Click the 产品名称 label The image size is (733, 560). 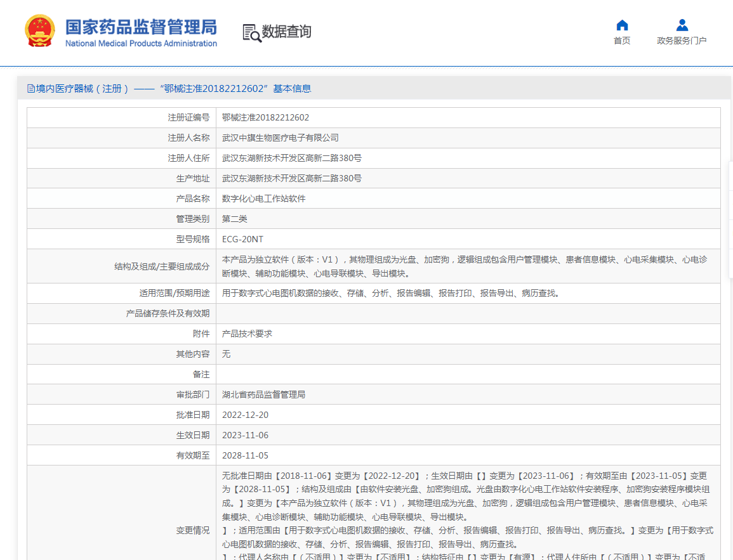tap(193, 199)
